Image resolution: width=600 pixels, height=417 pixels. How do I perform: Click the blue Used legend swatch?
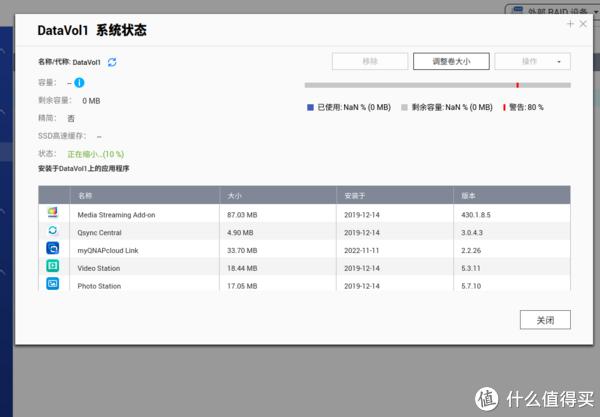pos(310,108)
